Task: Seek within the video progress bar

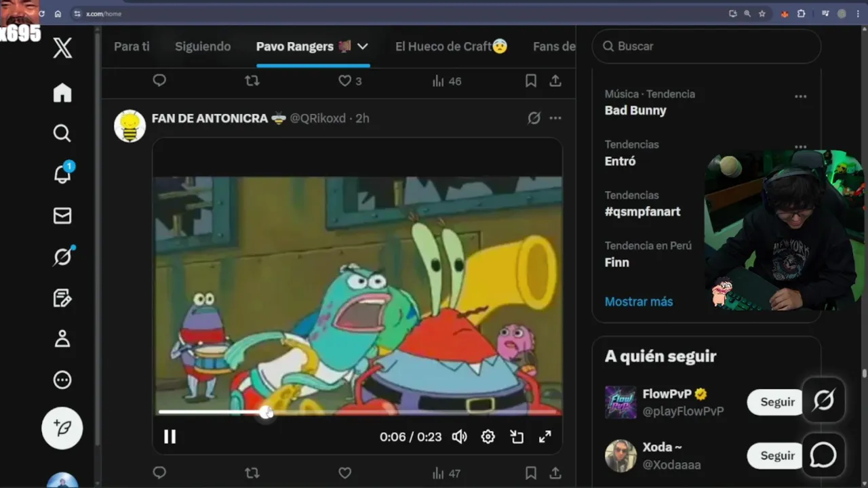Action: pos(357,411)
